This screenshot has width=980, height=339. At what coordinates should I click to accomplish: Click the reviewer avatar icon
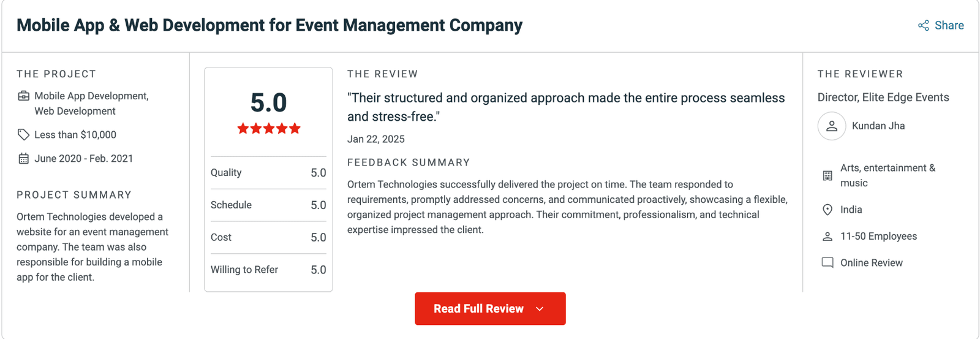click(x=831, y=126)
